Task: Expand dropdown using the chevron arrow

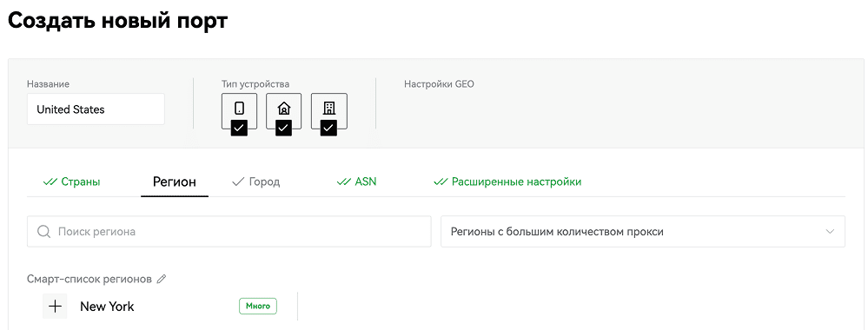Action: (830, 232)
